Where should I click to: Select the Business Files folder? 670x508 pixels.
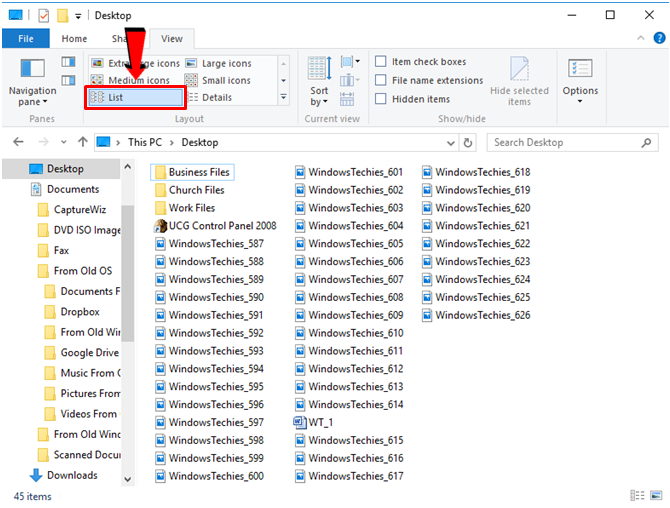pos(192,172)
